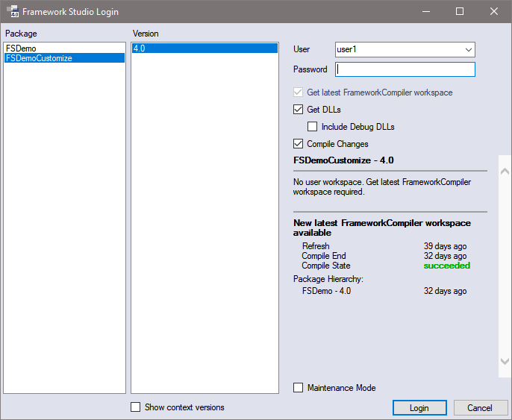
Task: Check Show context versions
Action: [136, 407]
